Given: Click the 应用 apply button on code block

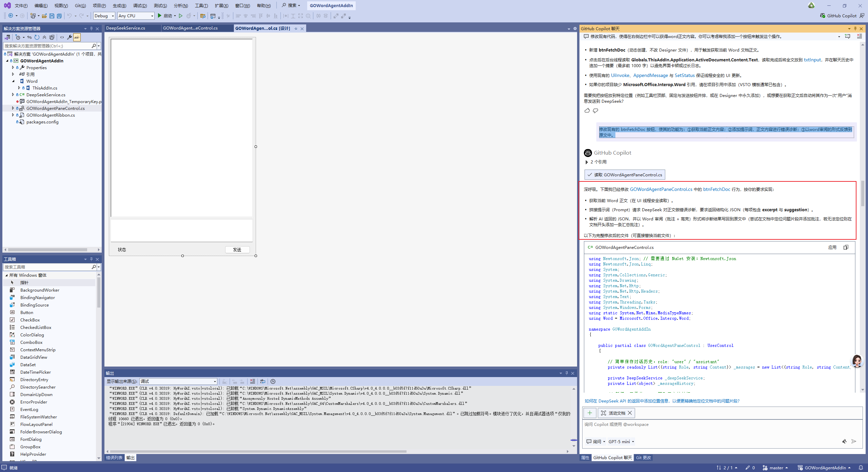Looking at the screenshot, I should click(832, 248).
